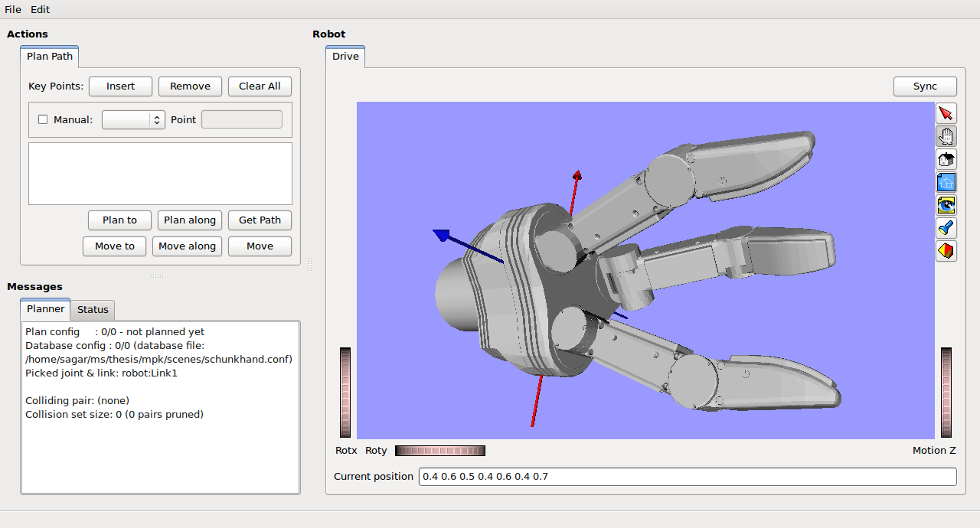
Task: Open the Manual dropdown combo box
Action: tap(133, 119)
